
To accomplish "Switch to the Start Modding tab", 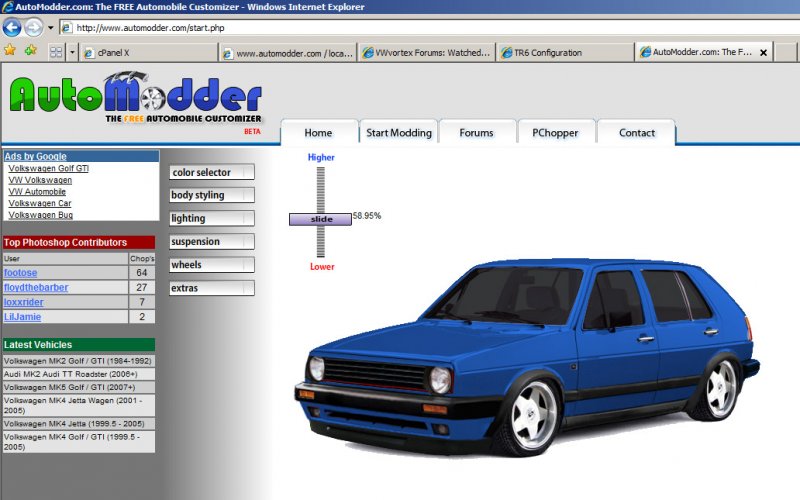I will pos(398,133).
